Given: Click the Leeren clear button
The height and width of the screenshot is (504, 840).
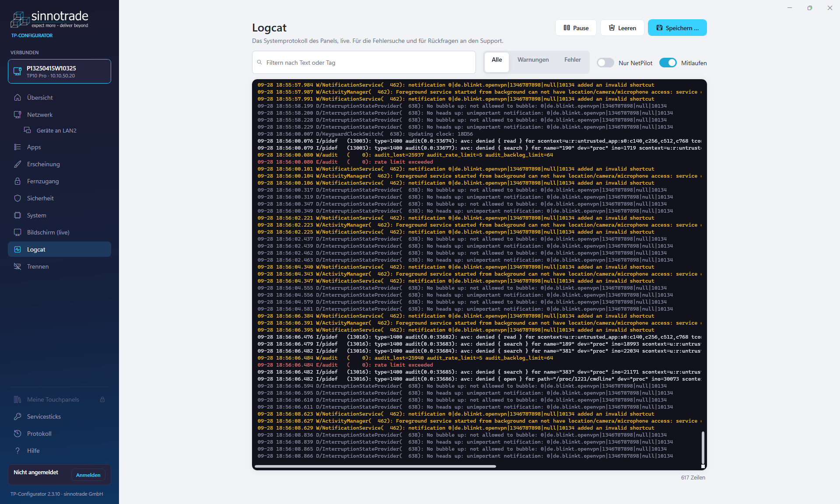Looking at the screenshot, I should 622,28.
